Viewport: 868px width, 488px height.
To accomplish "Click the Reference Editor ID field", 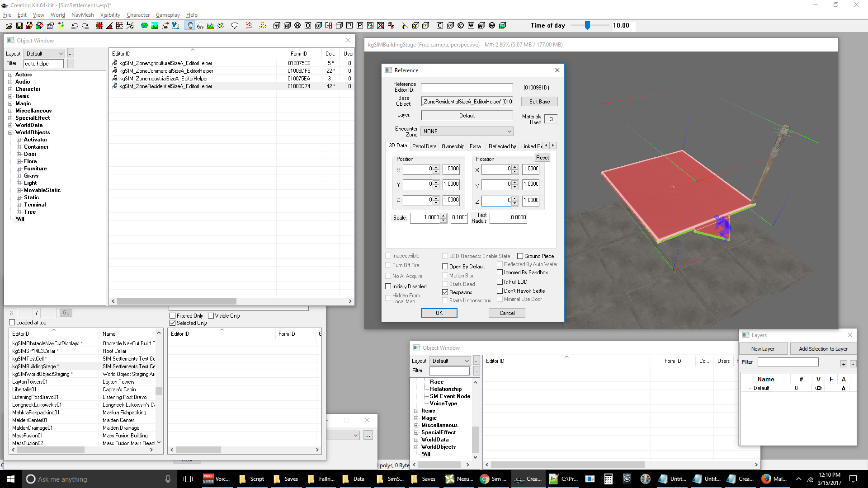I will point(467,88).
